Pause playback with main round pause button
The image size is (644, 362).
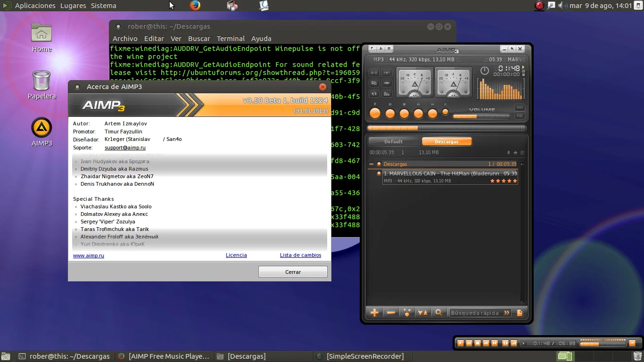coord(390,113)
